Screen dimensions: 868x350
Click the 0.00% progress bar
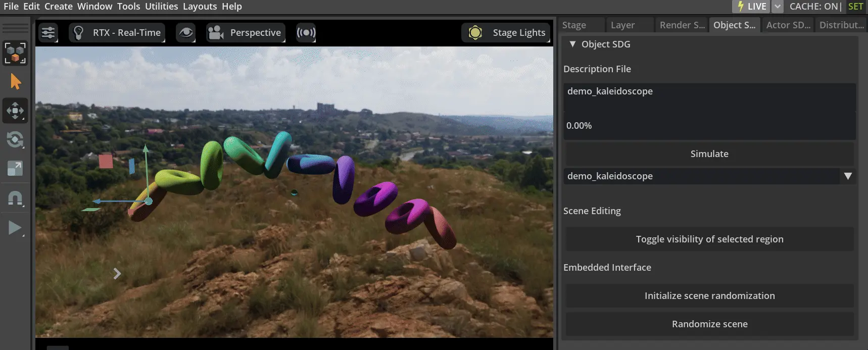click(x=709, y=126)
